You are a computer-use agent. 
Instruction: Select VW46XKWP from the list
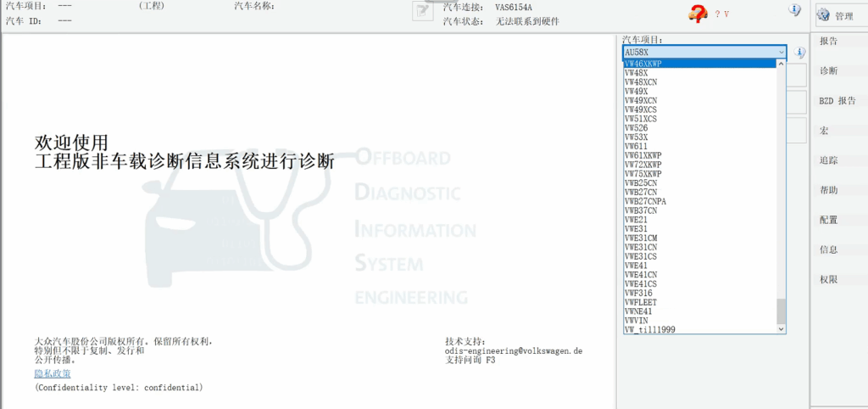[699, 64]
